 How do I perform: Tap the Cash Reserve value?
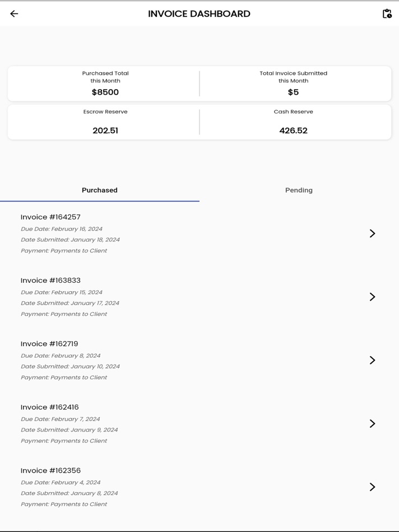tap(293, 130)
